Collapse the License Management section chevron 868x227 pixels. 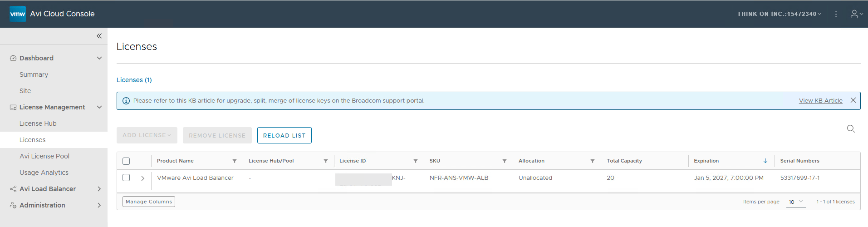99,107
